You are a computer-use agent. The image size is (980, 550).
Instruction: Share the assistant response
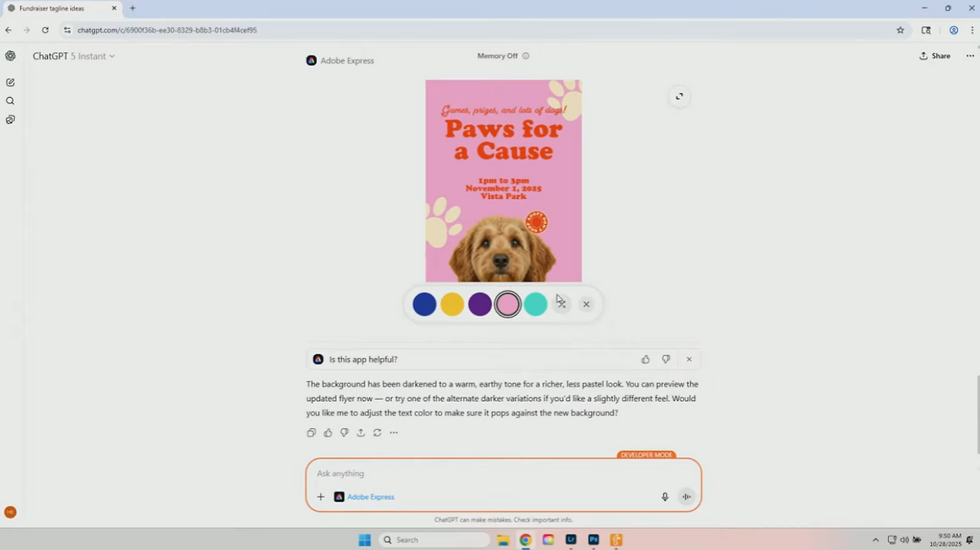coord(361,433)
